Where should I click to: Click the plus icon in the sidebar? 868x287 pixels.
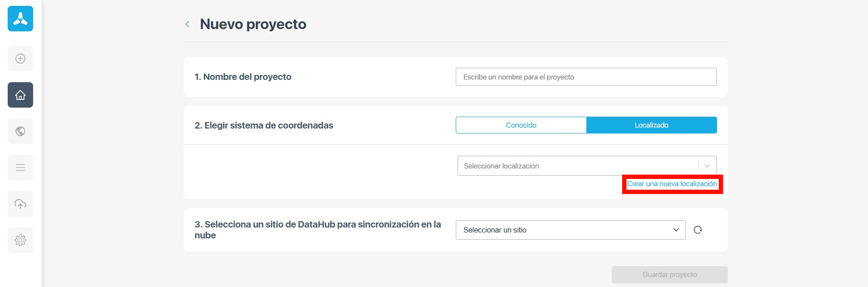point(20,59)
